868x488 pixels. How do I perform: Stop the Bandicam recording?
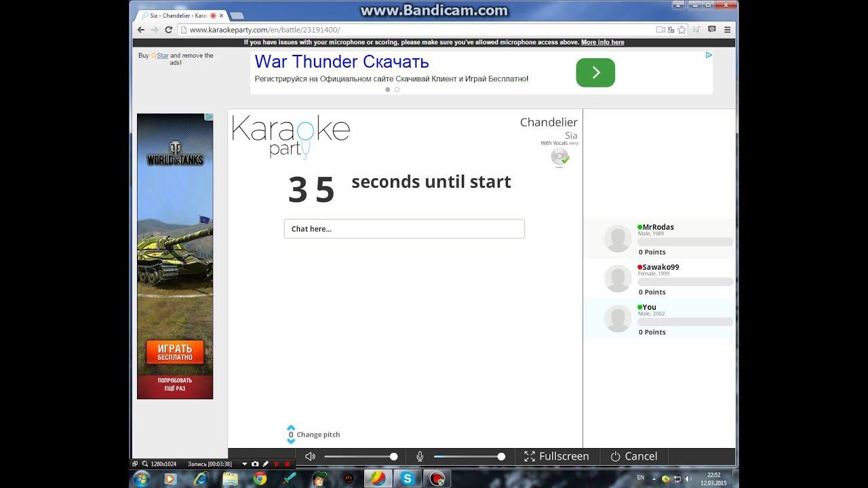(287, 464)
